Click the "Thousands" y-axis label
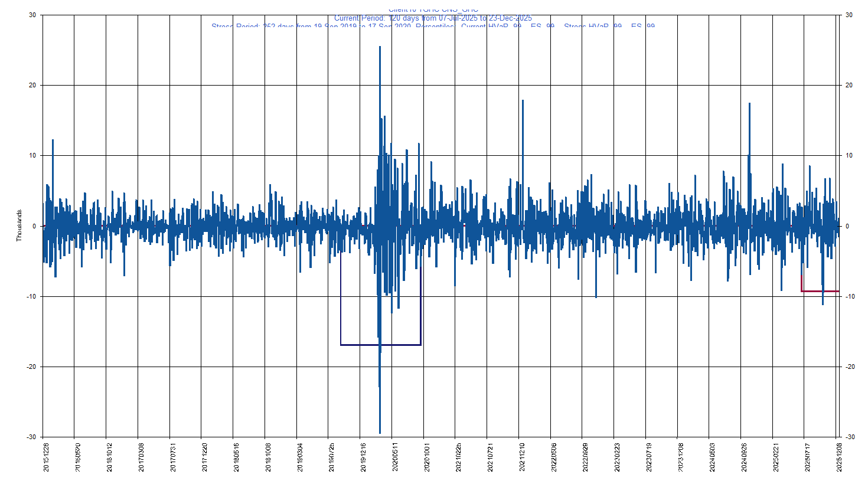This screenshot has height=484, width=868. pos(19,225)
